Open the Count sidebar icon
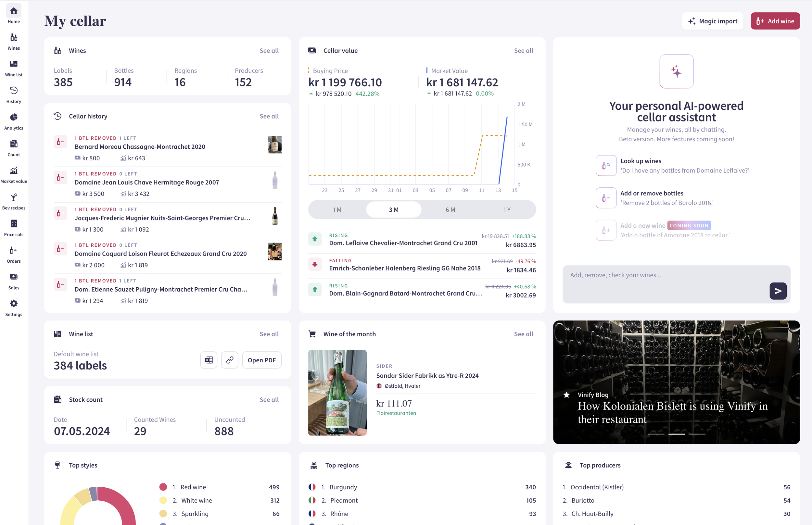The width and height of the screenshot is (812, 525). (14, 144)
